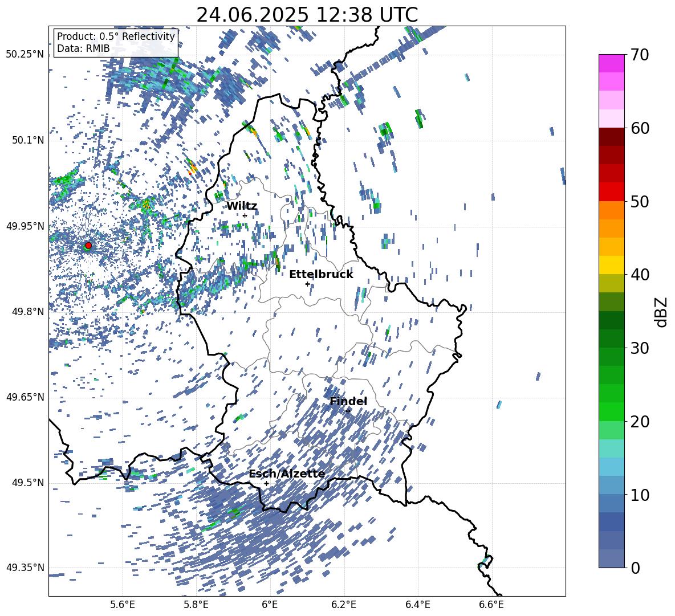The image size is (675, 616).
Task: Click the light blue colorbar segment near 13 dBZ
Action: coord(611,467)
